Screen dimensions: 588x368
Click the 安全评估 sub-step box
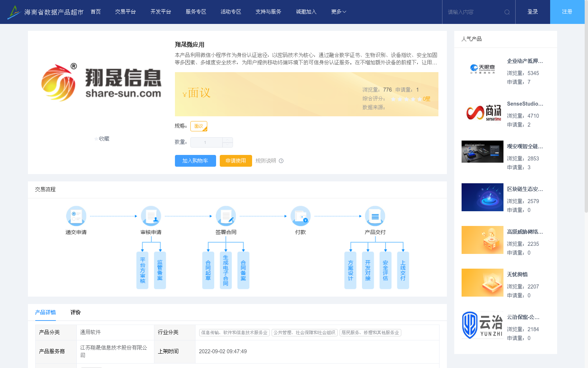click(x=386, y=270)
